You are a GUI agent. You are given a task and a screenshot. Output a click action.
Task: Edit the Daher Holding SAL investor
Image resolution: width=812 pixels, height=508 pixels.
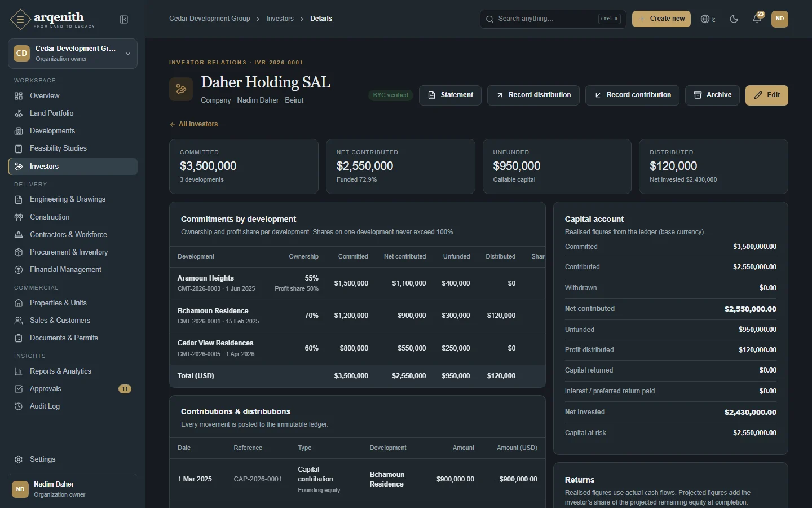point(767,95)
